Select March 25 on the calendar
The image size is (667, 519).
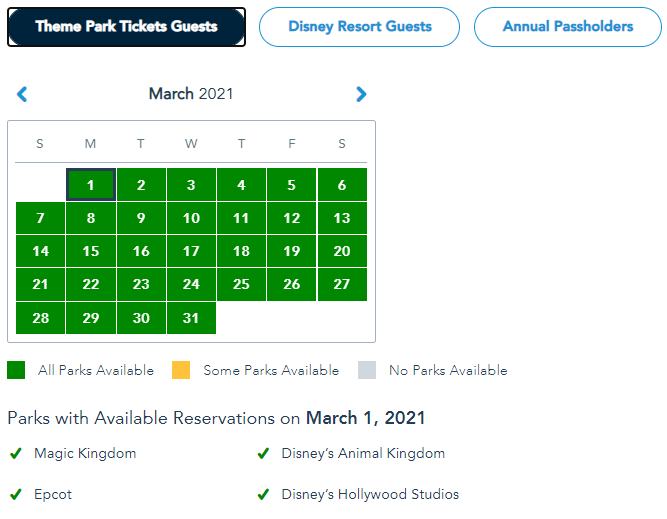[x=241, y=284]
